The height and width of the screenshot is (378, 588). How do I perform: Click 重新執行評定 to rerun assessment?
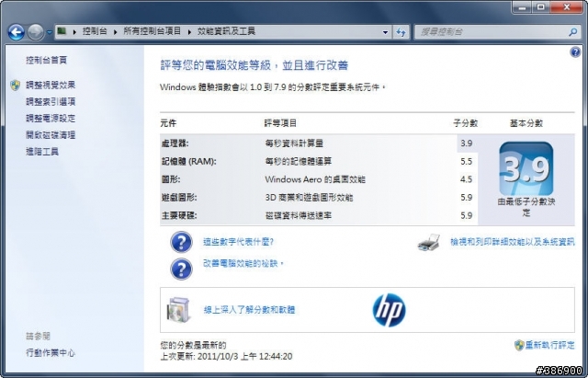tap(549, 345)
